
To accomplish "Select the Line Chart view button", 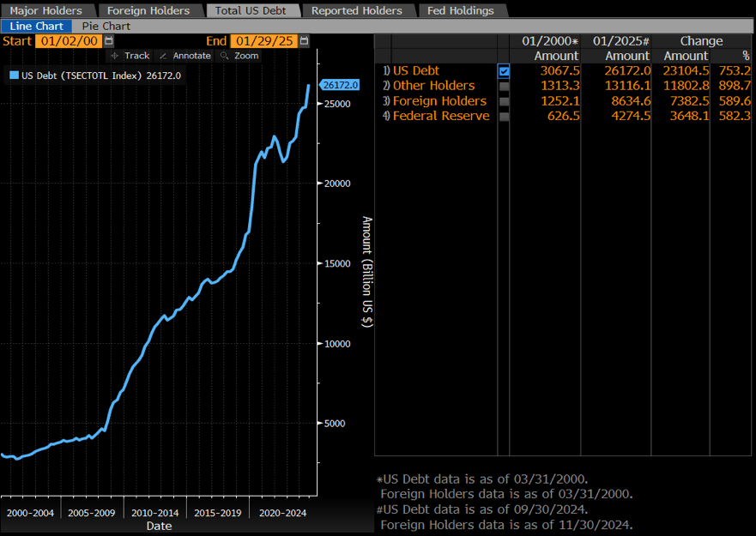I will point(36,27).
